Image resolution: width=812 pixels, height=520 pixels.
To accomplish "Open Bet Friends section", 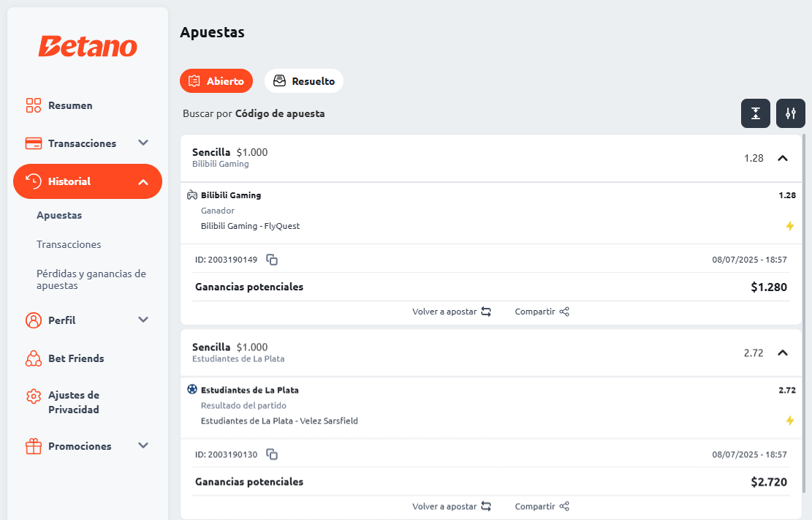I will [76, 358].
